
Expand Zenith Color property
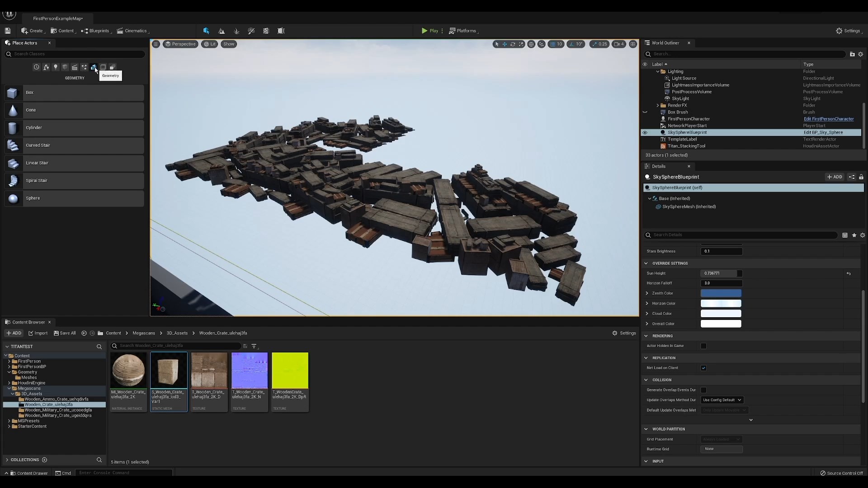click(647, 293)
